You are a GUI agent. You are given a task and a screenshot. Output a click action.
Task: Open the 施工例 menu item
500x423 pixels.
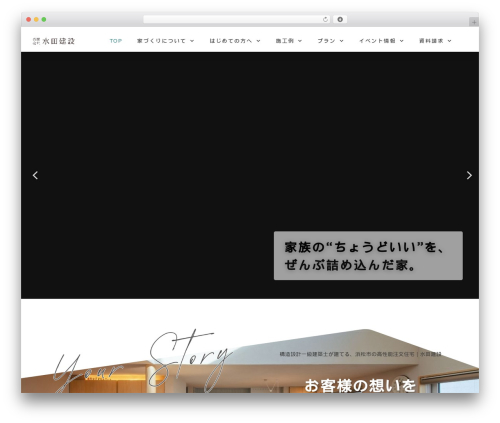[284, 41]
